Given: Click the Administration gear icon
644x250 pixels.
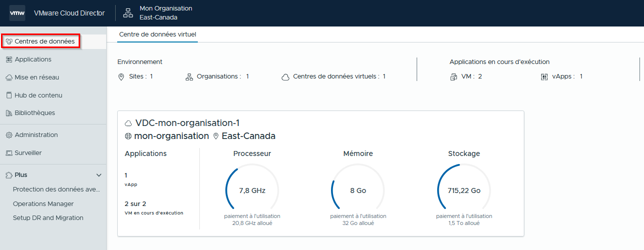Looking at the screenshot, I should tap(9, 135).
